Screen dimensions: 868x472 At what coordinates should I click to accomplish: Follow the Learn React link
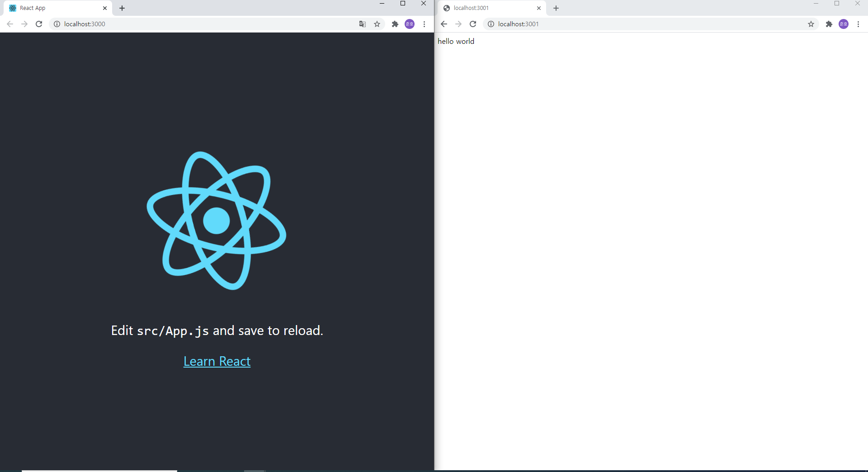pos(217,361)
